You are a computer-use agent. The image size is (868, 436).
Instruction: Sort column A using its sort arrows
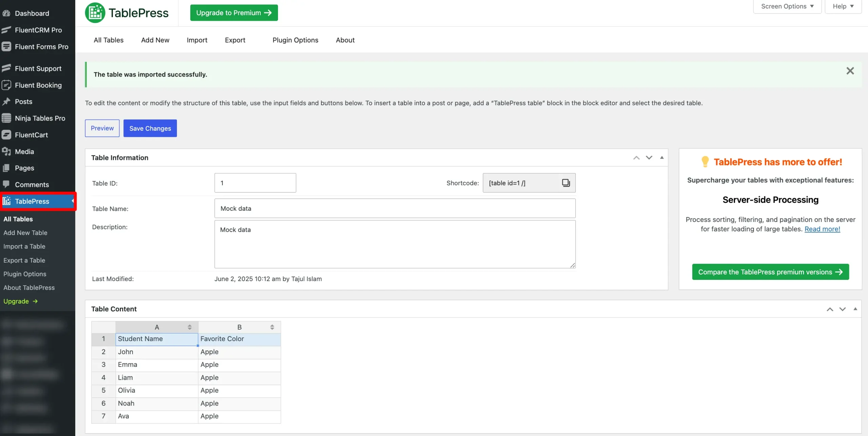pyautogui.click(x=190, y=327)
